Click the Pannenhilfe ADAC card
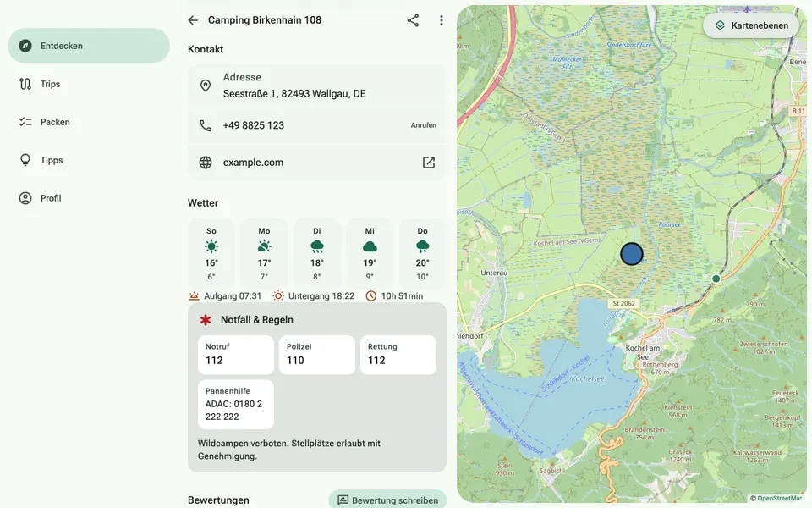 (236, 405)
